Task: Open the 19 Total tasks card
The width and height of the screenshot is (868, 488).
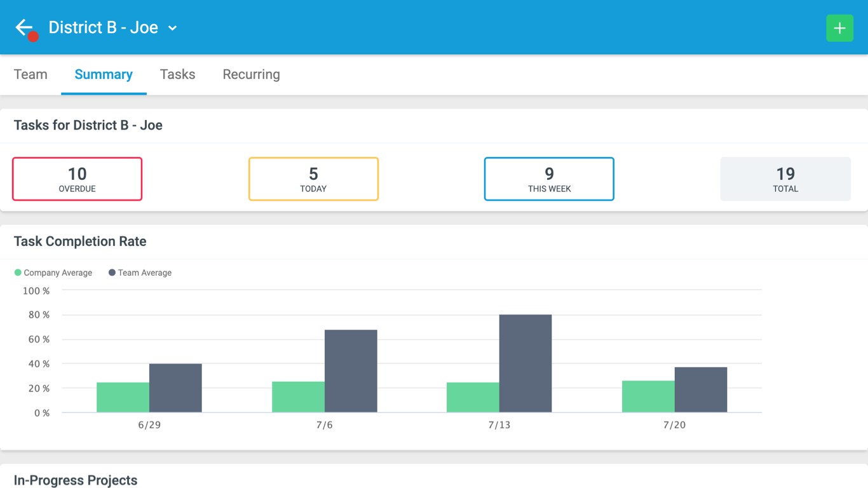Action: [785, 179]
